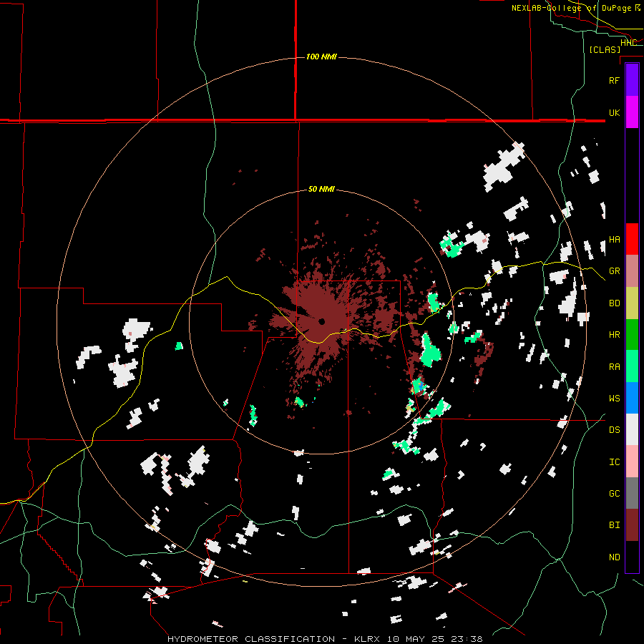Viewport: 644px width, 644px height.
Task: Click the HA legend label text
Action: pyautogui.click(x=614, y=239)
